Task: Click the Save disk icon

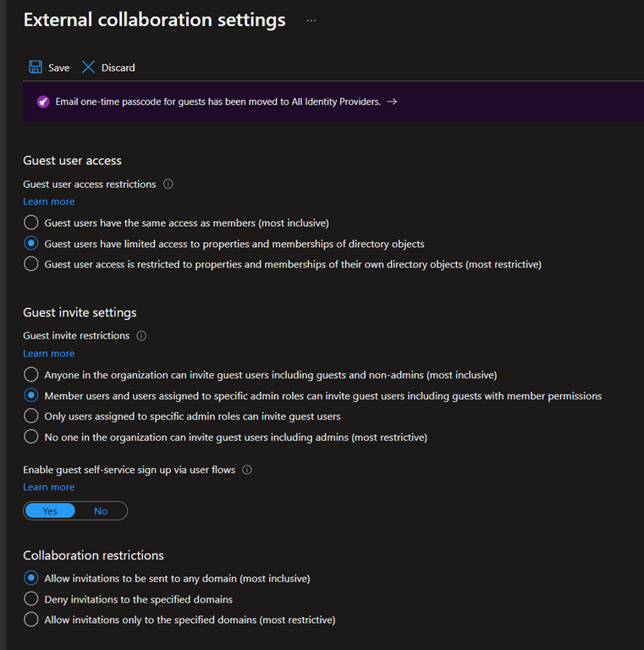Action: 36,68
